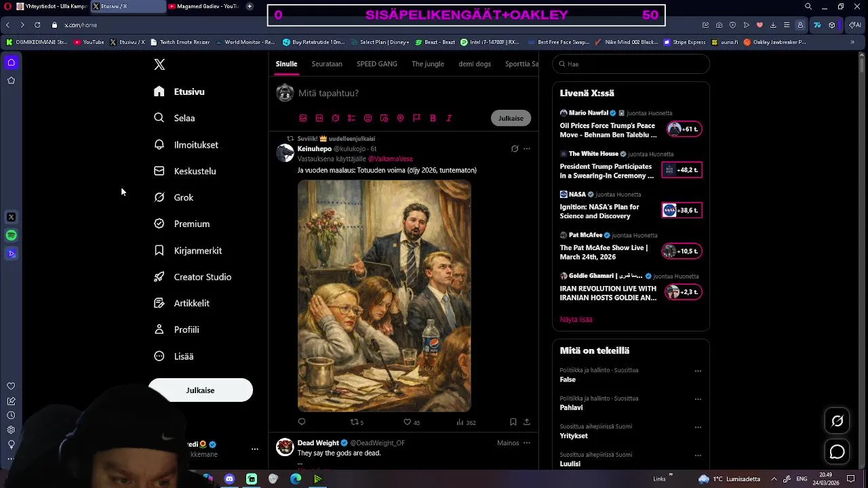868x488 pixels.
Task: Switch to the SPEED GANG tab
Action: 377,64
